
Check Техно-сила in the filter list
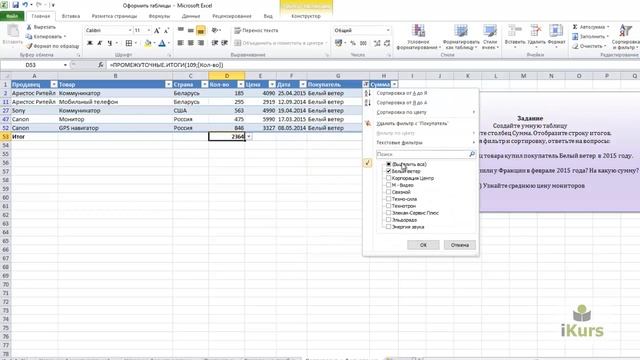click(389, 199)
